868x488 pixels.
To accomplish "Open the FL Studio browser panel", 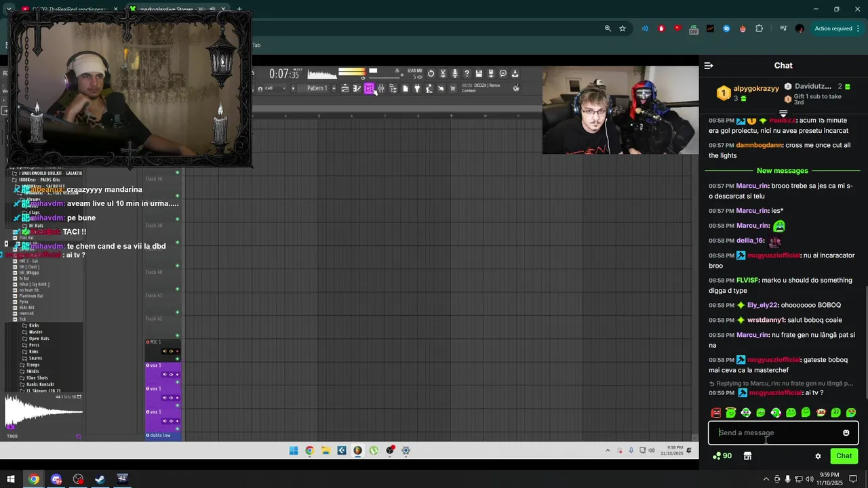I will (x=393, y=88).
